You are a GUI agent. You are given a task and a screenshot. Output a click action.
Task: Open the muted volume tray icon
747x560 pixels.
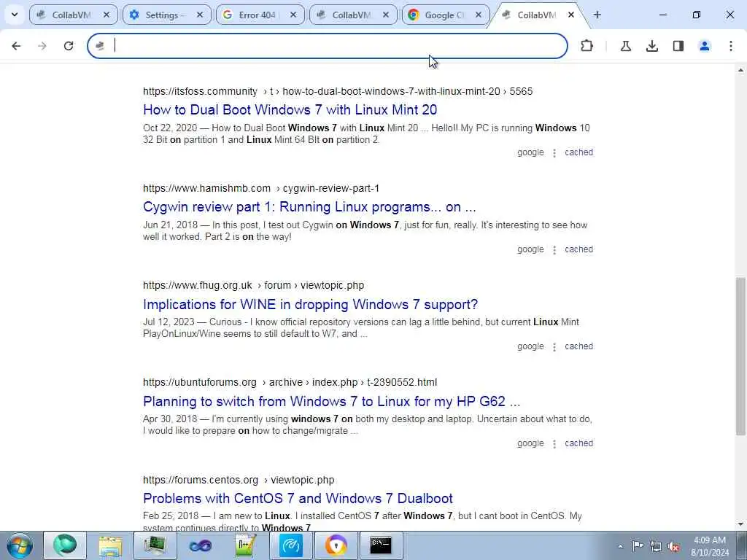click(674, 546)
